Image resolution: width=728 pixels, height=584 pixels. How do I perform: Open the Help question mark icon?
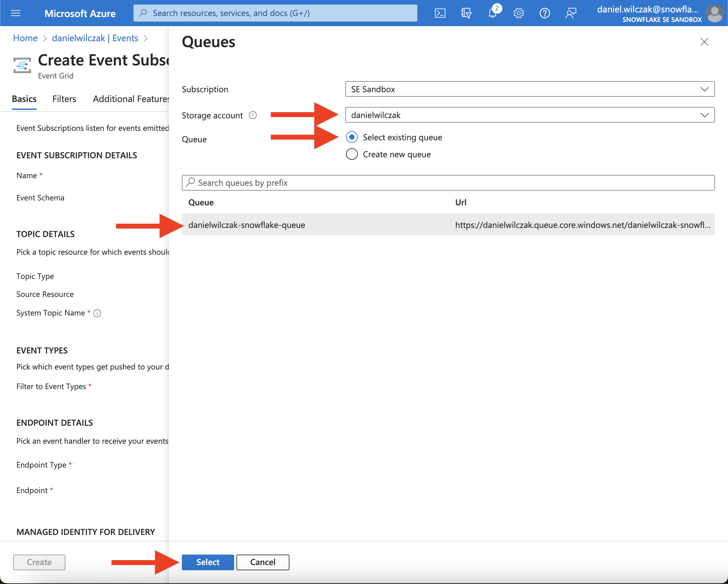pyautogui.click(x=545, y=13)
